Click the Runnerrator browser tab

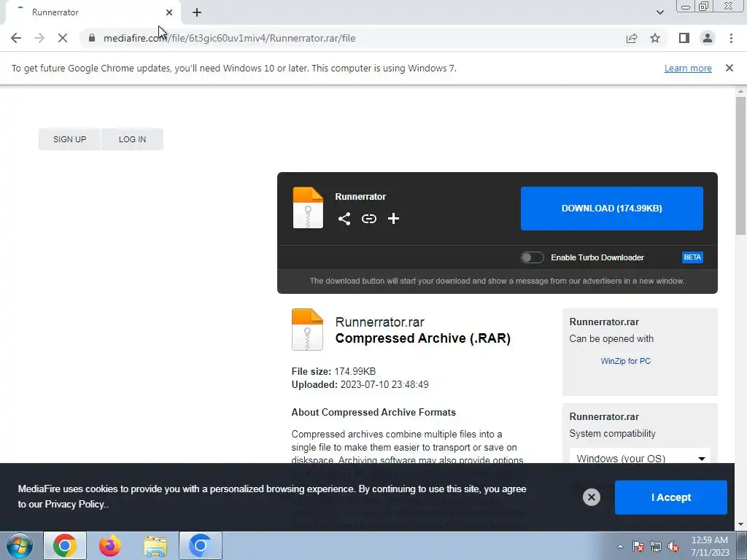coord(93,12)
